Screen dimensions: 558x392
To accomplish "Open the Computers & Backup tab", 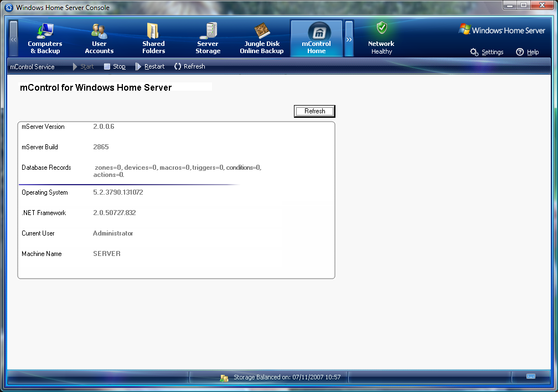I will (45, 38).
